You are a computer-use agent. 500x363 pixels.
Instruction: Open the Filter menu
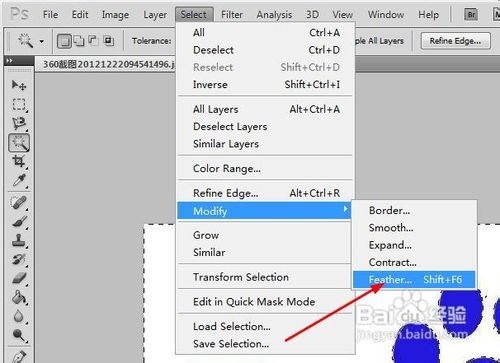click(x=232, y=15)
